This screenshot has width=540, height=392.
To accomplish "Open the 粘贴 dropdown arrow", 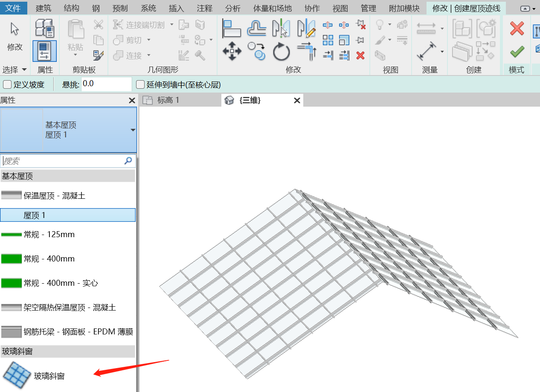I will pos(75,55).
